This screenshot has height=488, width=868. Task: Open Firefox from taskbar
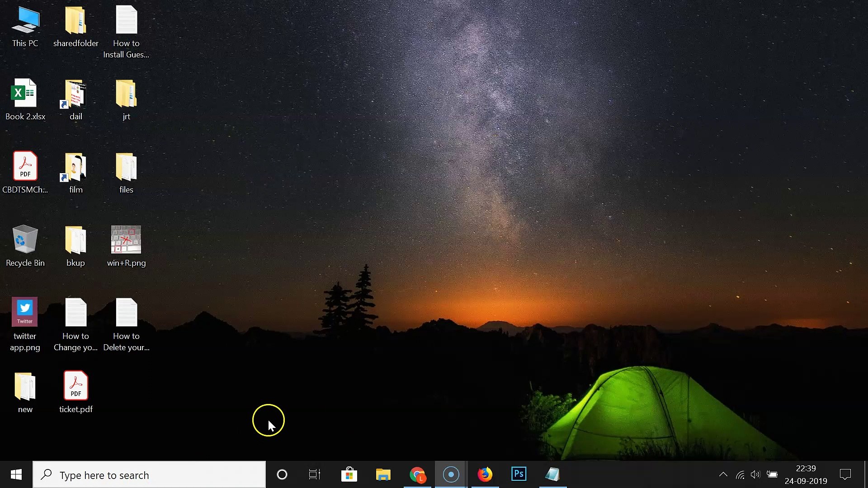pyautogui.click(x=485, y=474)
